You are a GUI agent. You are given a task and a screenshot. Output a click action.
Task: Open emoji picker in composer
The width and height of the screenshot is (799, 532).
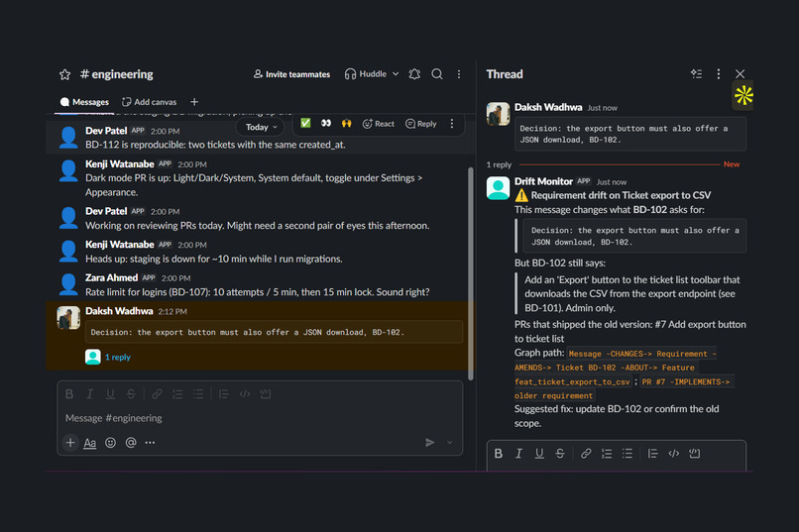coord(111,443)
